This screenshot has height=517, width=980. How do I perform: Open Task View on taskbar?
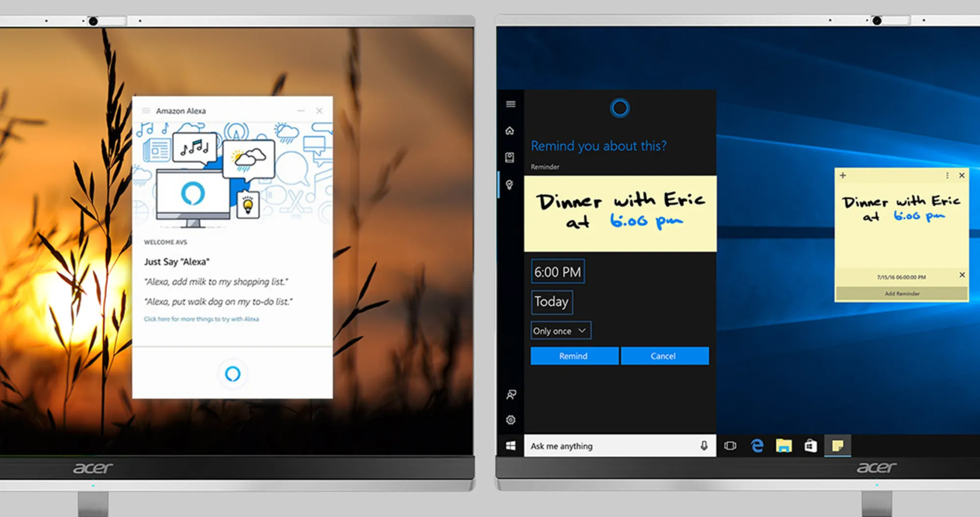click(x=730, y=446)
